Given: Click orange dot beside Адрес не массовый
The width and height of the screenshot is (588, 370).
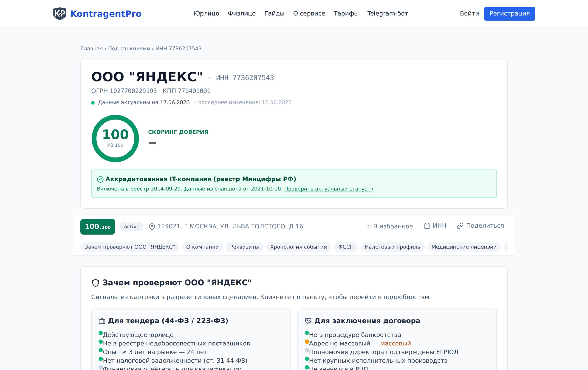Looking at the screenshot, I should (x=307, y=342).
